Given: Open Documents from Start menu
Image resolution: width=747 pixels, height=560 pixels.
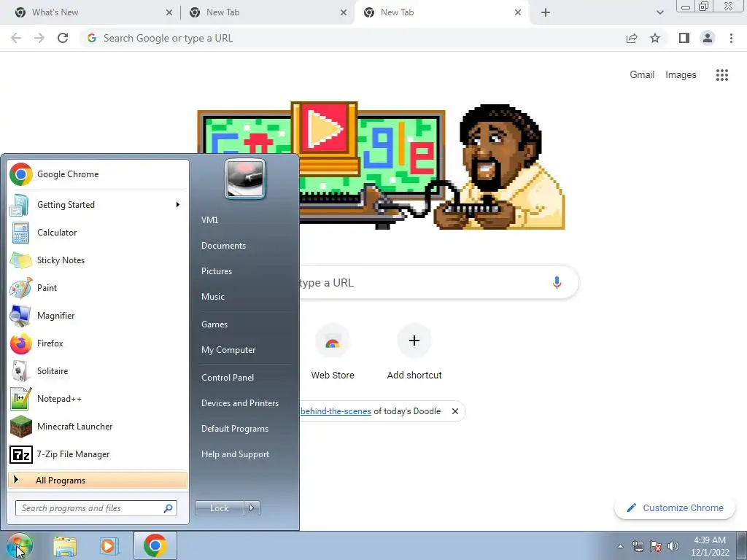Looking at the screenshot, I should click(x=223, y=246).
